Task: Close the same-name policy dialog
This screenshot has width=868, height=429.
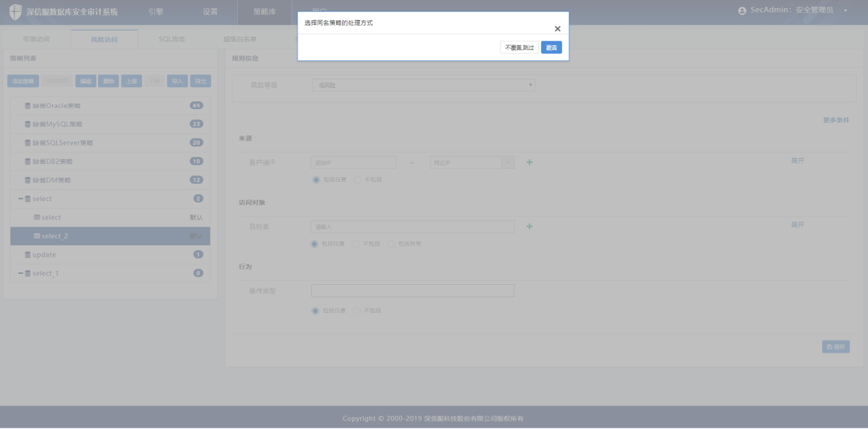Action: 557,29
